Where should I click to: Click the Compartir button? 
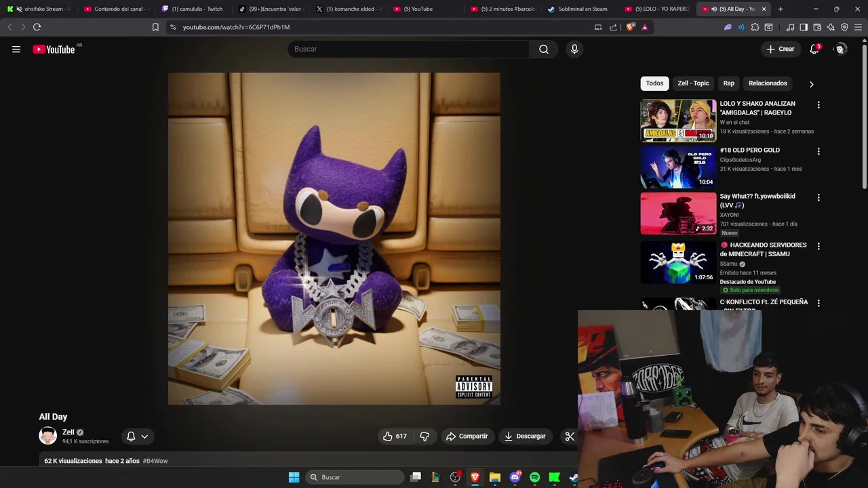click(467, 436)
